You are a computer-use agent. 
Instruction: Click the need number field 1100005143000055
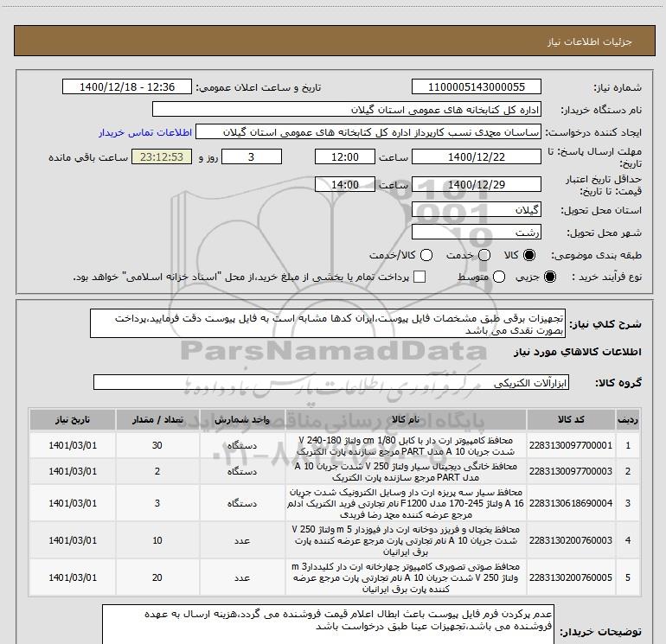pos(476,86)
